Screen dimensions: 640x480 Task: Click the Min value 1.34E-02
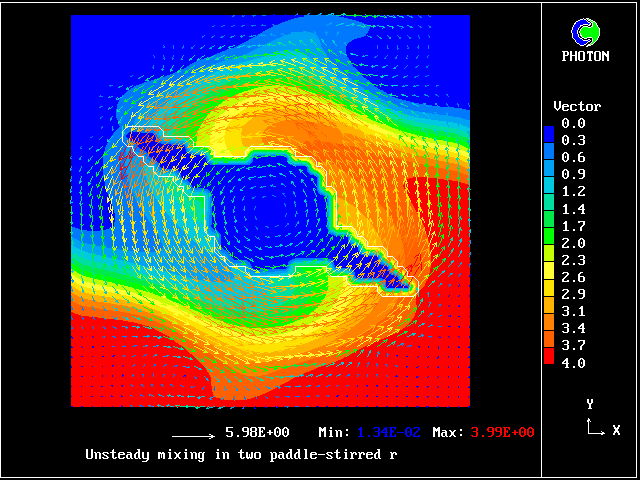click(x=410, y=432)
